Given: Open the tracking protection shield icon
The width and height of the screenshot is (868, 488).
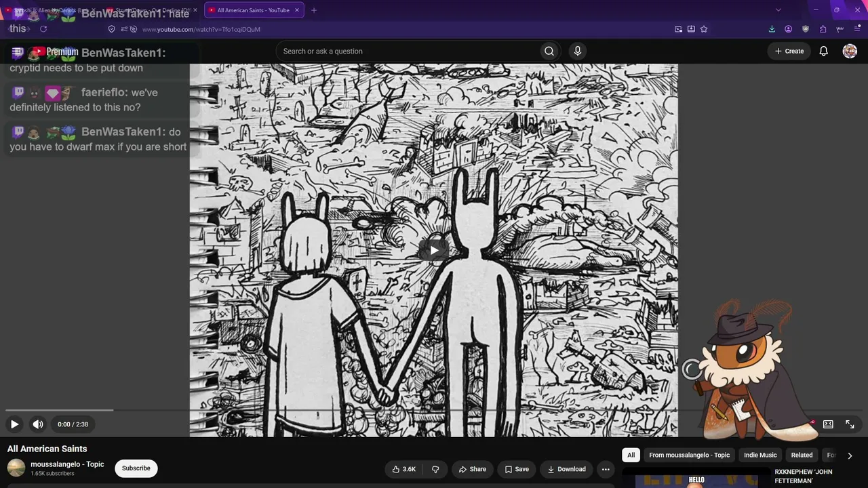Looking at the screenshot, I should coord(112,29).
